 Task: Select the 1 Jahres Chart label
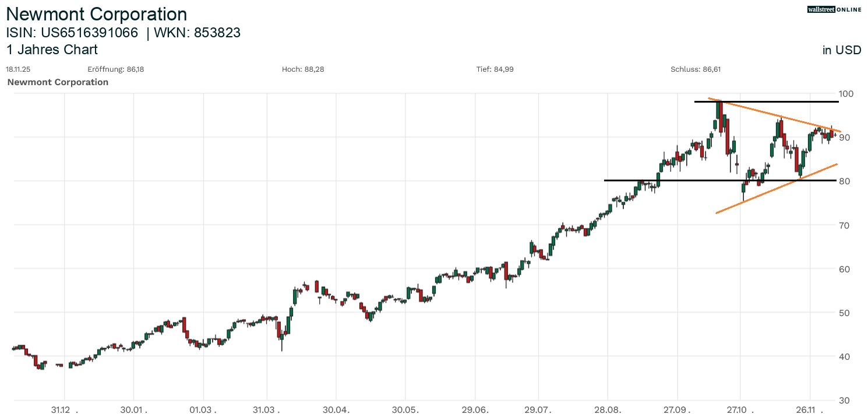click(x=52, y=50)
